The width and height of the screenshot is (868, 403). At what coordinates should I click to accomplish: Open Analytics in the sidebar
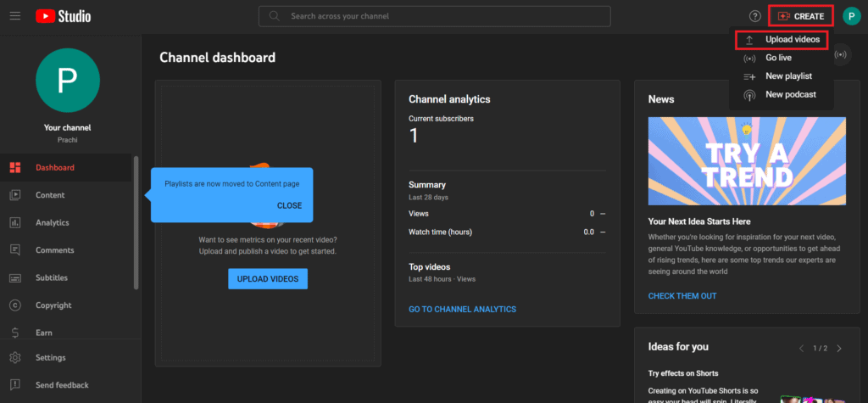coord(66,223)
